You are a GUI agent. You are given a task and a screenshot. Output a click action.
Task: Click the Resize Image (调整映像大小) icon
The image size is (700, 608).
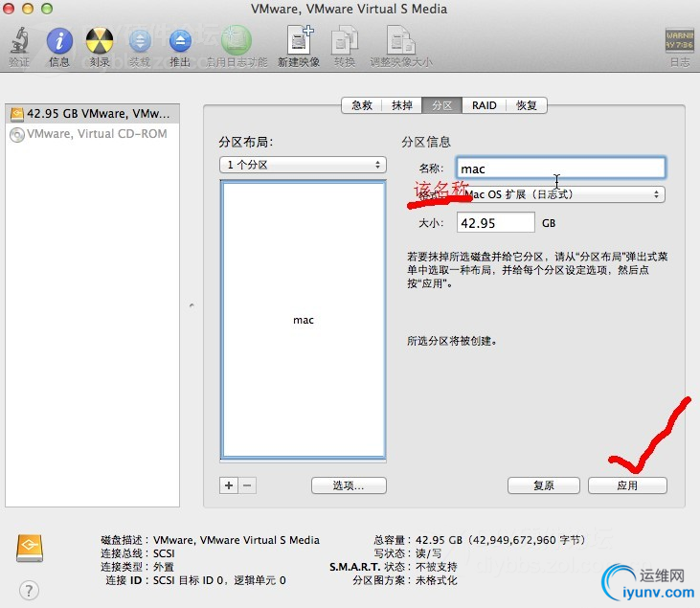click(x=401, y=41)
